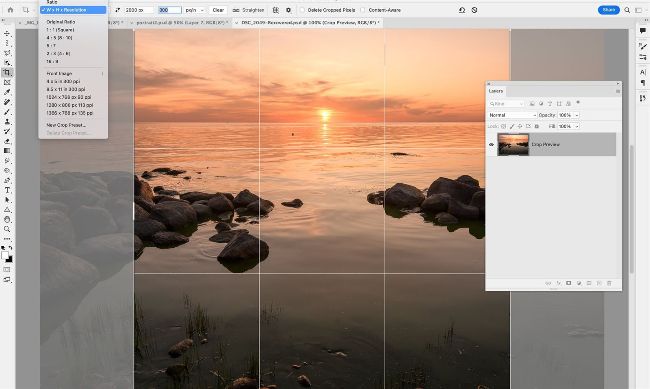Reset the crop box with reset icon
Viewport: 650px width, 389px height.
(462, 10)
